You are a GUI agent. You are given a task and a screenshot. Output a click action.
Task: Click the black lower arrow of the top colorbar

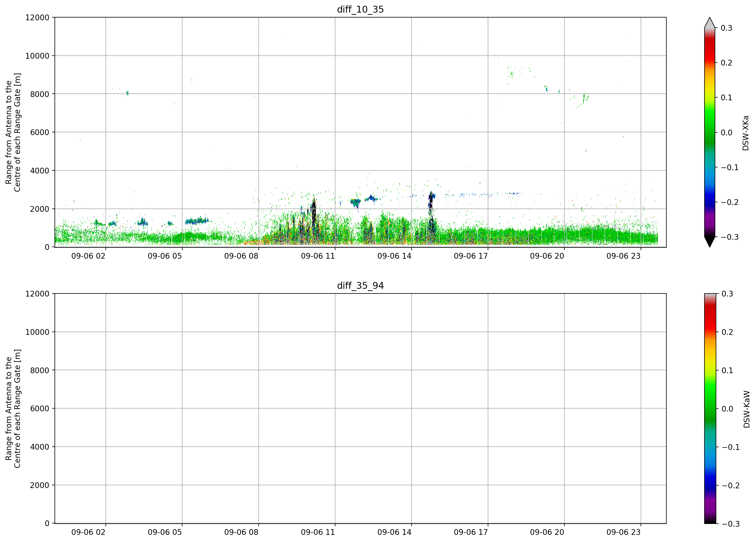point(710,242)
